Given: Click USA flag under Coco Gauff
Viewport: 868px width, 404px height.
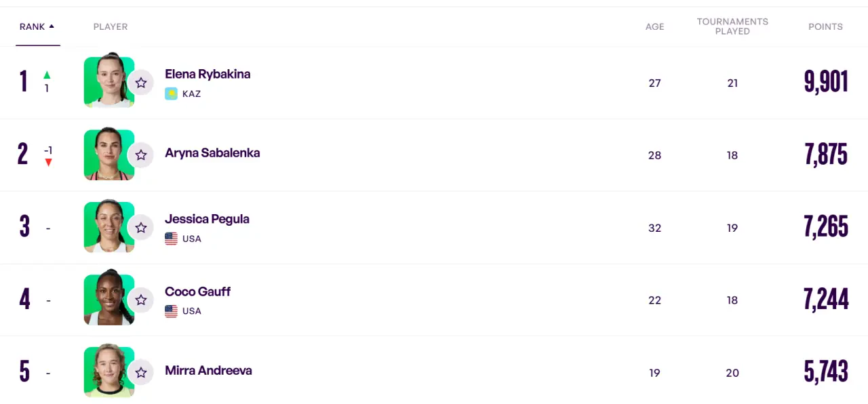Looking at the screenshot, I should pos(171,311).
